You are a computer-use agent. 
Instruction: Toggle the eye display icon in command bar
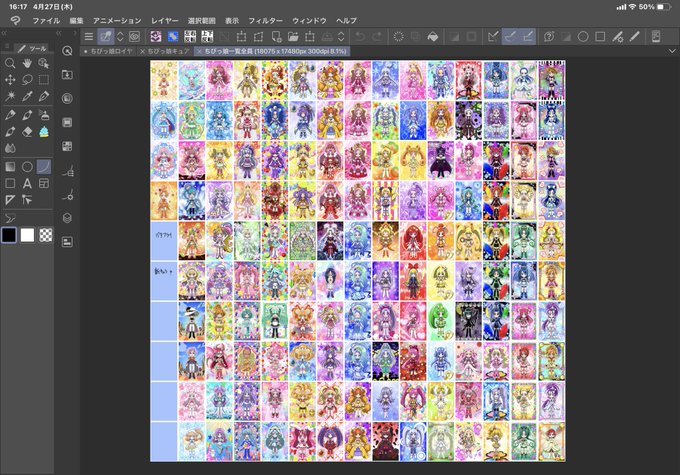pyautogui.click(x=134, y=37)
